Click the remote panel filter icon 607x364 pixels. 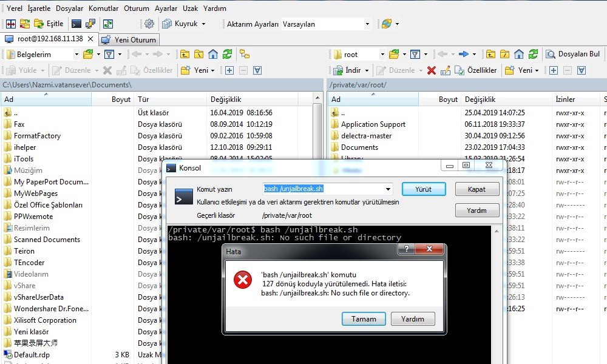415,55
